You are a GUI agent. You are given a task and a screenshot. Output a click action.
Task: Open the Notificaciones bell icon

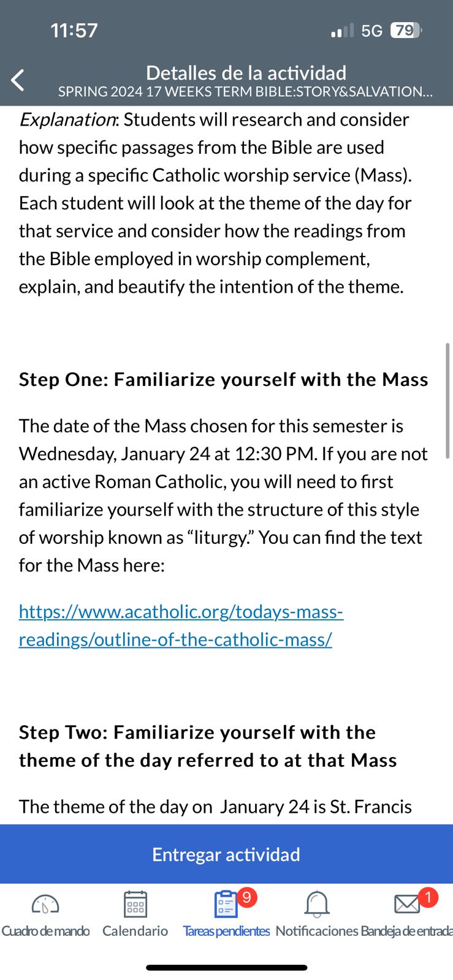pyautogui.click(x=316, y=904)
